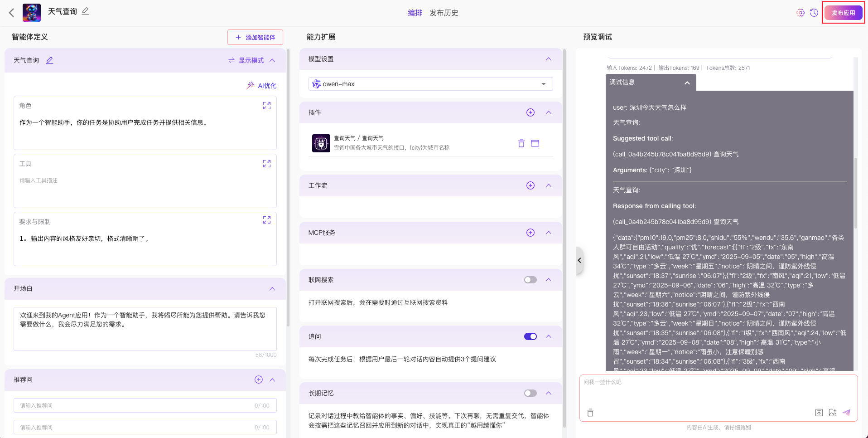This screenshot has height=438, width=868.
Task: Open the qwen-max model dropdown
Action: pos(431,84)
